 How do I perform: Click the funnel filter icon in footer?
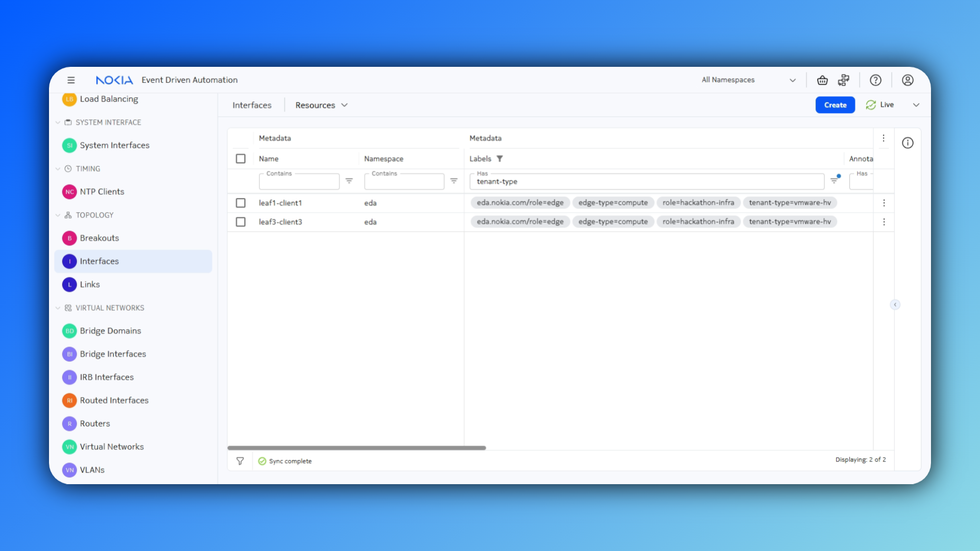coord(240,461)
